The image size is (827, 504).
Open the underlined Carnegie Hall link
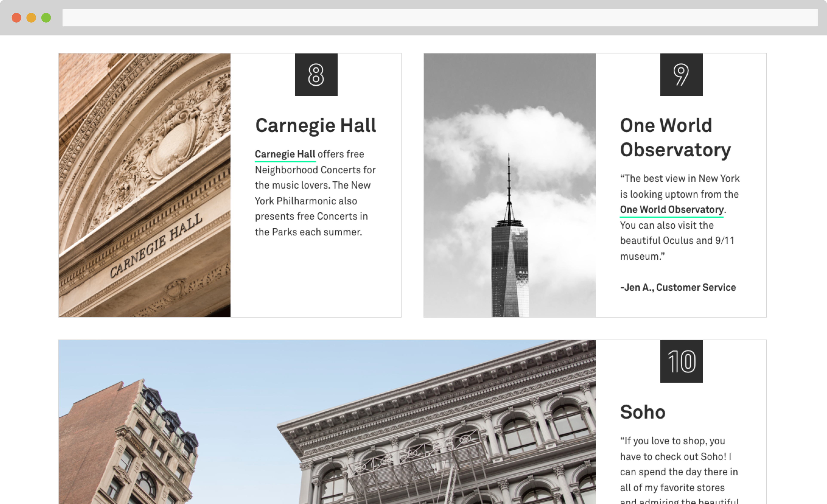[285, 154]
